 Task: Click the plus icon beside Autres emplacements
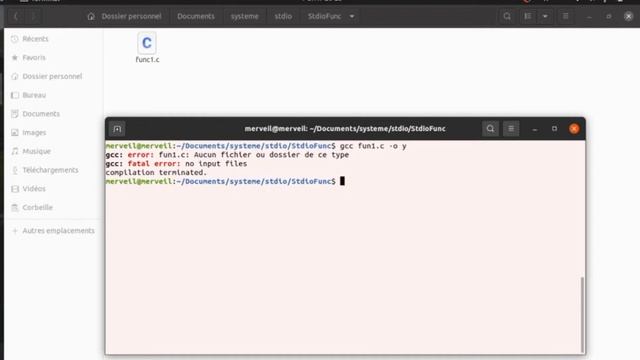(x=15, y=231)
